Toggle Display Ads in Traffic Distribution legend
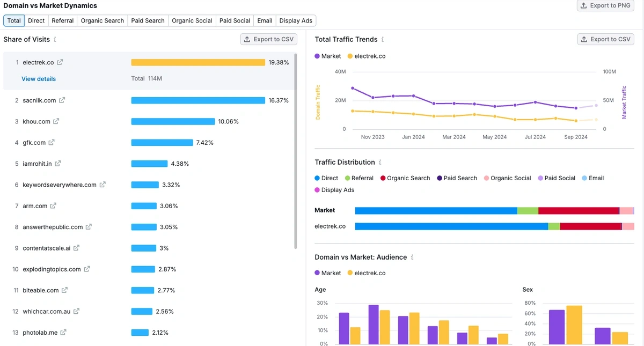This screenshot has width=644, height=346. pyautogui.click(x=334, y=190)
